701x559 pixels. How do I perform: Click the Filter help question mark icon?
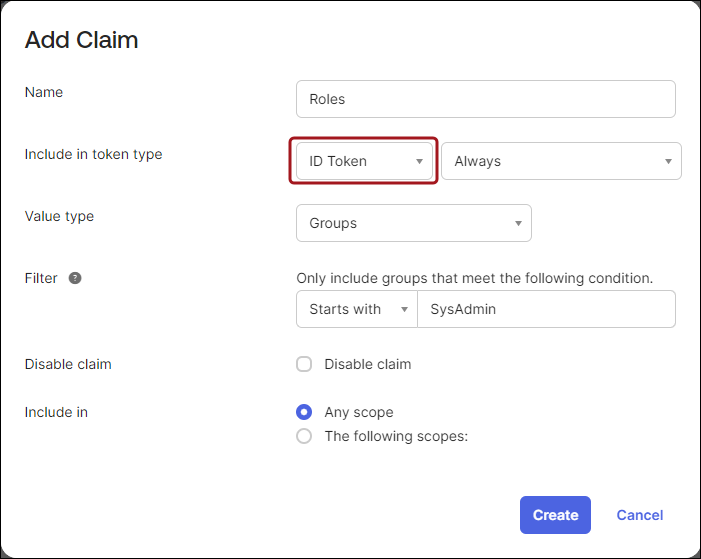coord(75,278)
